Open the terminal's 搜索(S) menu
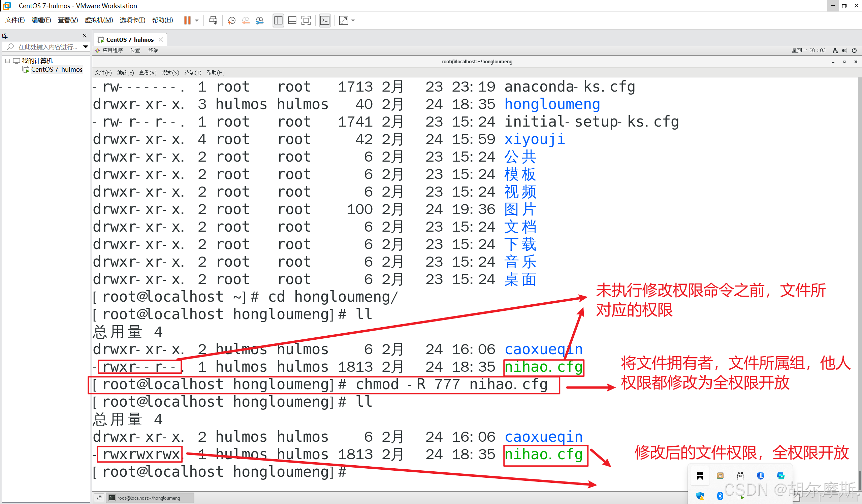This screenshot has height=504, width=862. tap(170, 72)
